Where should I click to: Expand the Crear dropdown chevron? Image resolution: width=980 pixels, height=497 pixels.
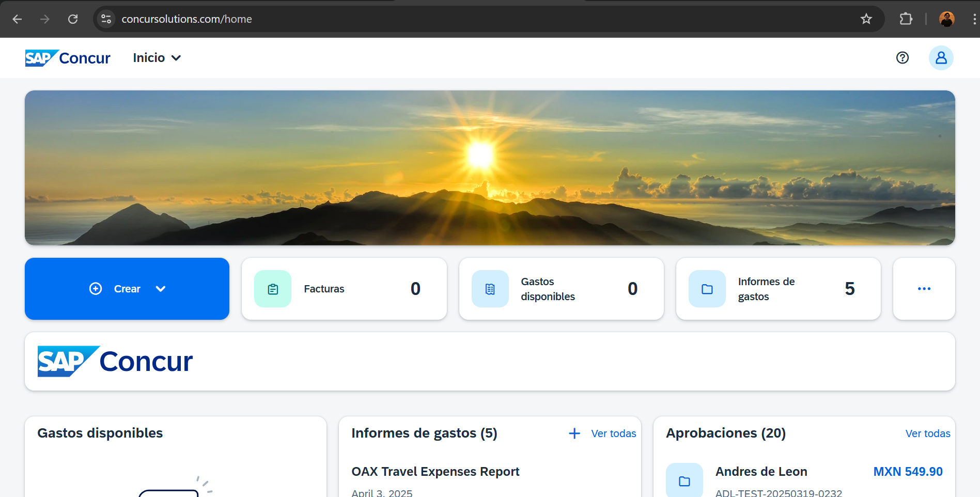click(x=161, y=289)
